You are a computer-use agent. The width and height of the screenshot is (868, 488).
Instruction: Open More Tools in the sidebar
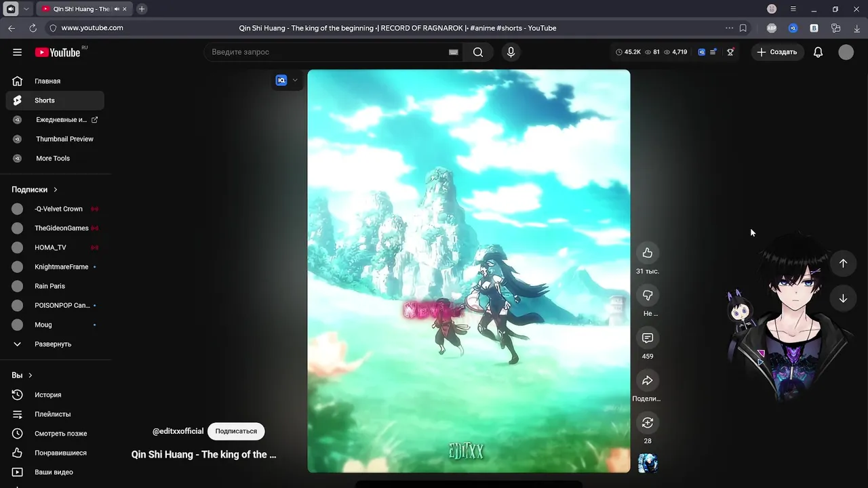point(54,159)
